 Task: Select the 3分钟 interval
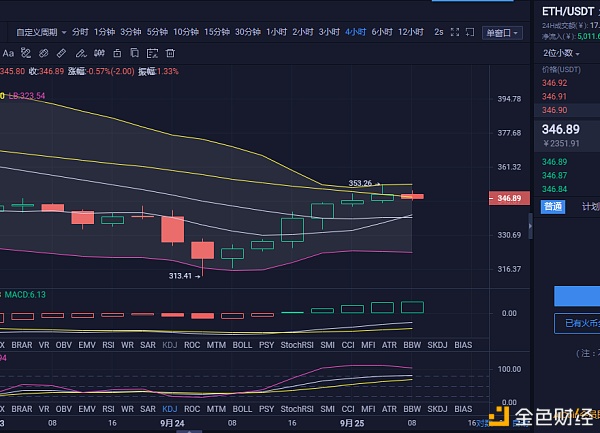[x=130, y=32]
